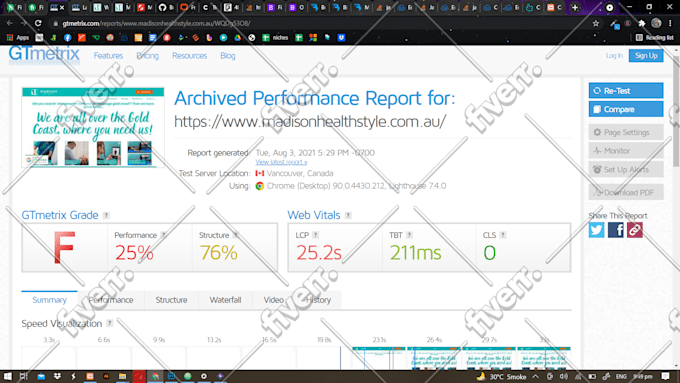Copy report link icon
Screen dimensions: 680x383
coord(634,230)
